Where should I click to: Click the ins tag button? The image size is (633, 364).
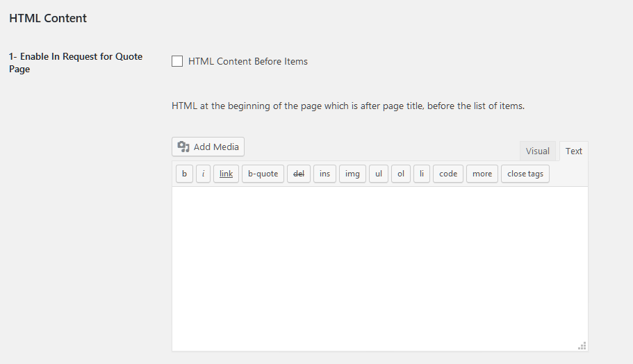coord(324,174)
